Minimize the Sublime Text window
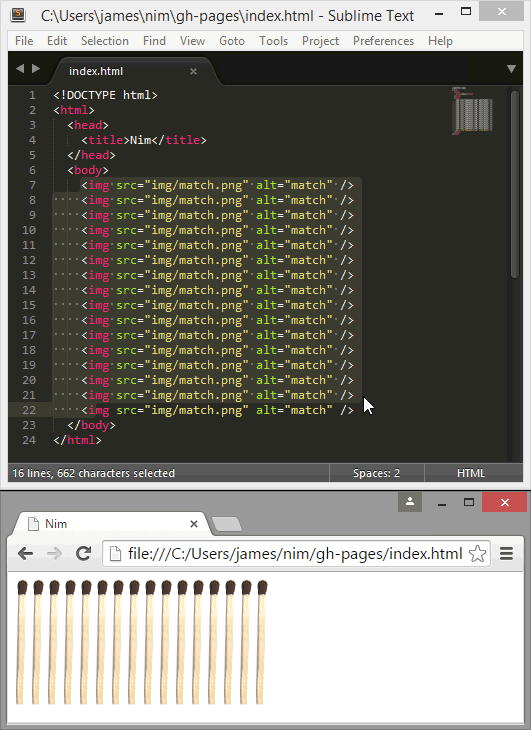This screenshot has width=531, height=730. 438,14
